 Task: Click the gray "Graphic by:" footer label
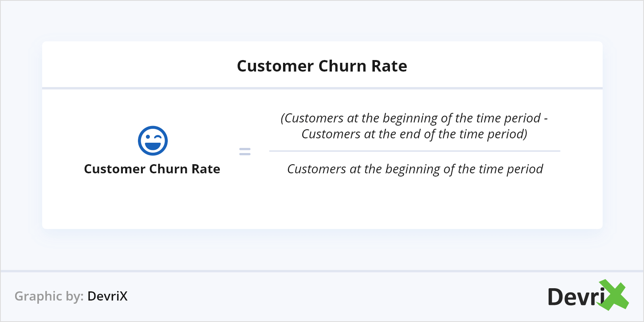point(49,296)
